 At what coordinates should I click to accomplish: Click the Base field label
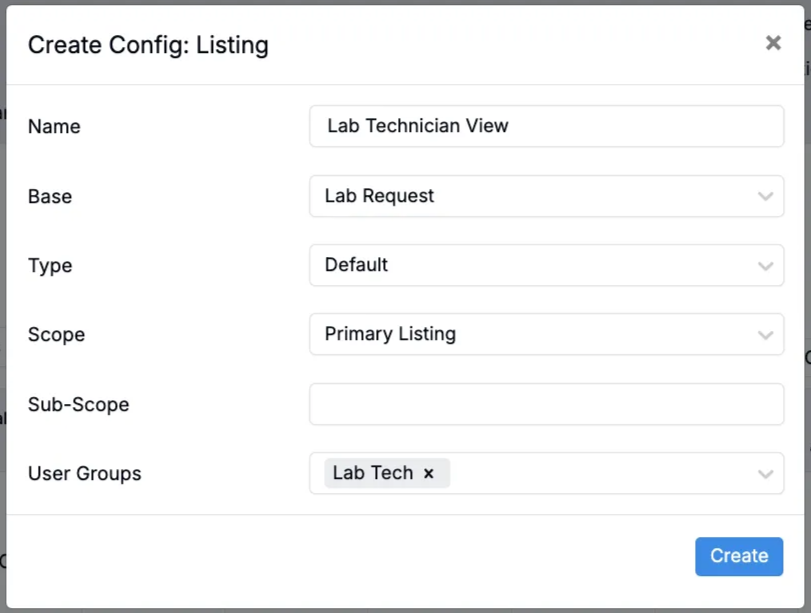coord(50,197)
